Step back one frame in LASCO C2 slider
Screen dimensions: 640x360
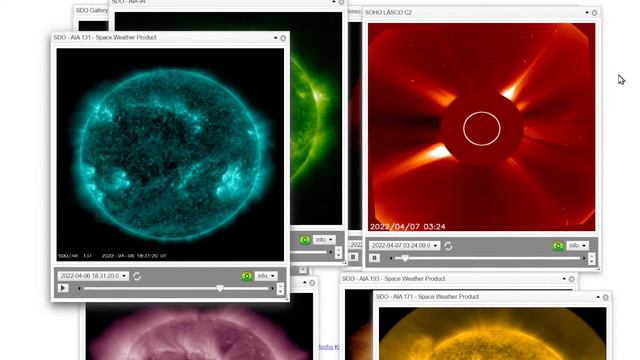tap(391, 258)
